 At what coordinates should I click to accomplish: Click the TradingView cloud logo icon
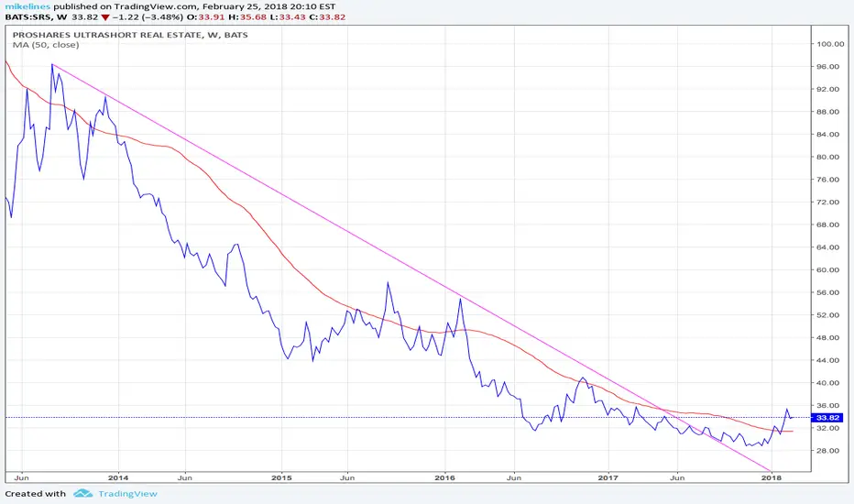pyautogui.click(x=83, y=494)
